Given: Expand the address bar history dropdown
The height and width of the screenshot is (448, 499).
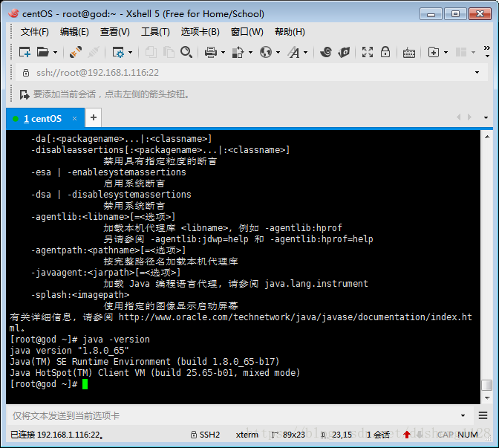Looking at the screenshot, I should [477, 73].
